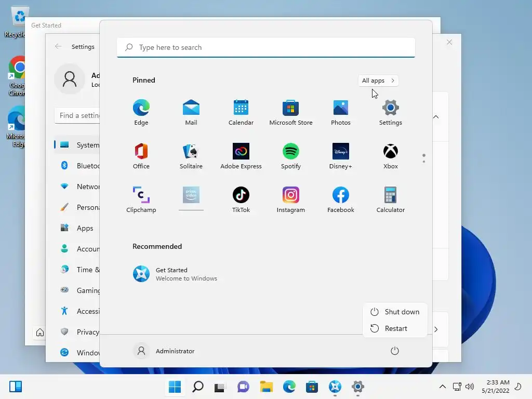Open the Edge pinned app
532x399 pixels.
[x=141, y=112]
